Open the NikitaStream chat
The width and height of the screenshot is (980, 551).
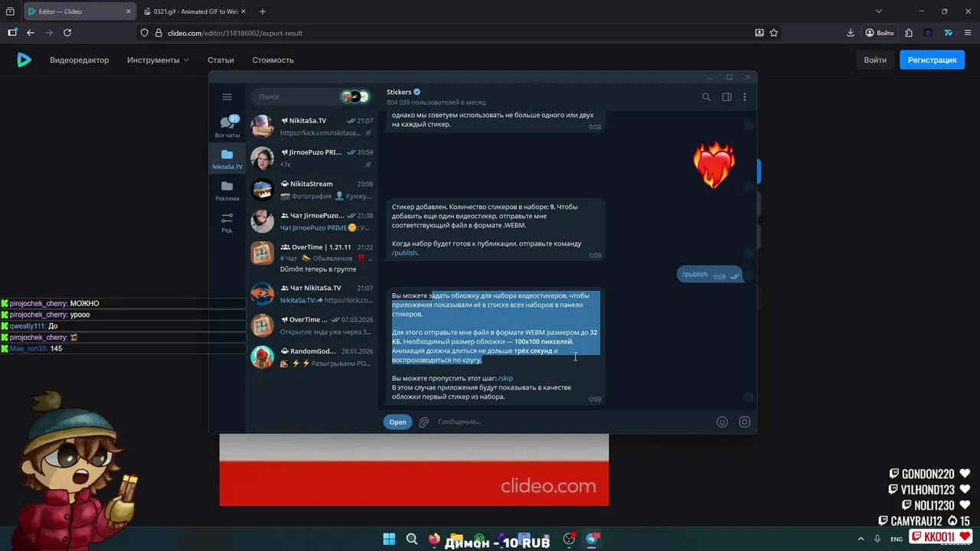point(312,190)
